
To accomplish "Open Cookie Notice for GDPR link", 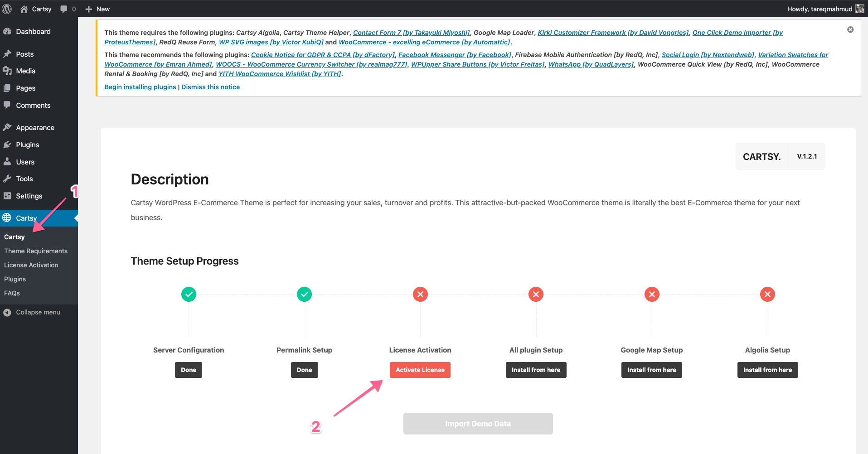I will pos(323,55).
